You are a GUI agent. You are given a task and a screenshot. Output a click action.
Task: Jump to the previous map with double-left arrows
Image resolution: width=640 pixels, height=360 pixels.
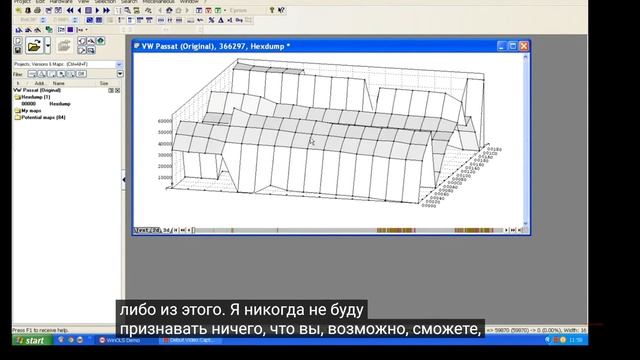70,11
